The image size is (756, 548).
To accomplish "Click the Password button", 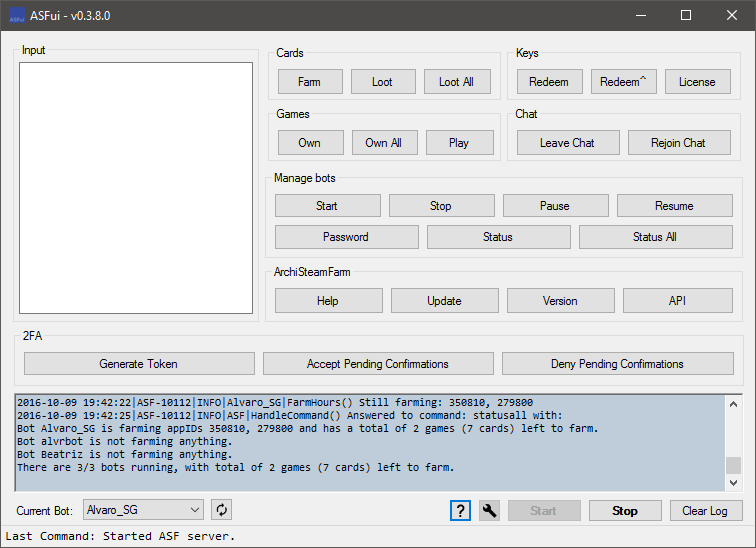I will (347, 237).
